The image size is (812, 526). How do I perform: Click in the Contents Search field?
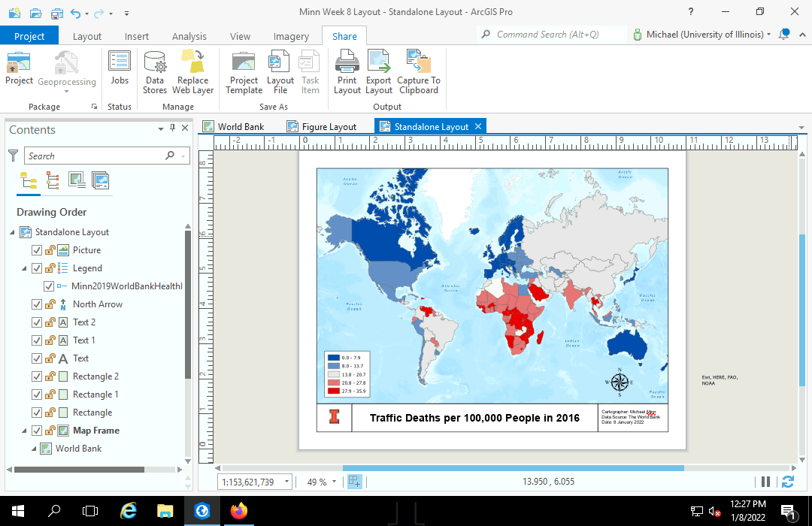click(107, 156)
